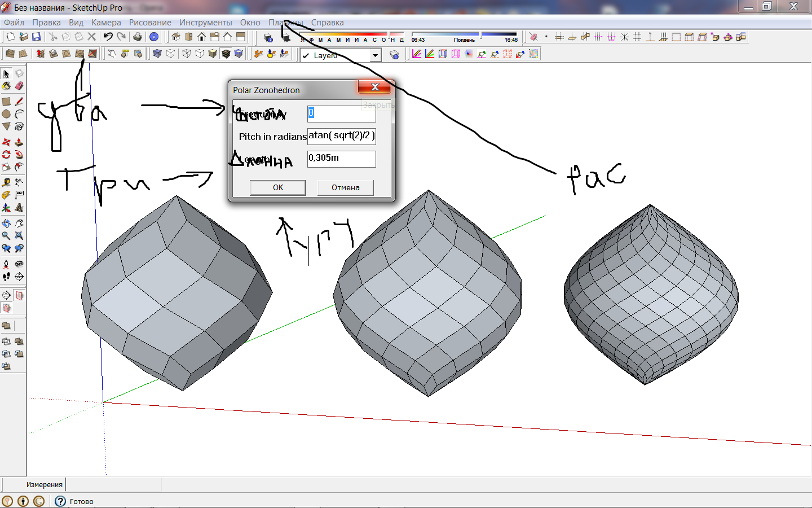The image size is (812, 508).
Task: Select the Offset tool
Action: click(19, 167)
